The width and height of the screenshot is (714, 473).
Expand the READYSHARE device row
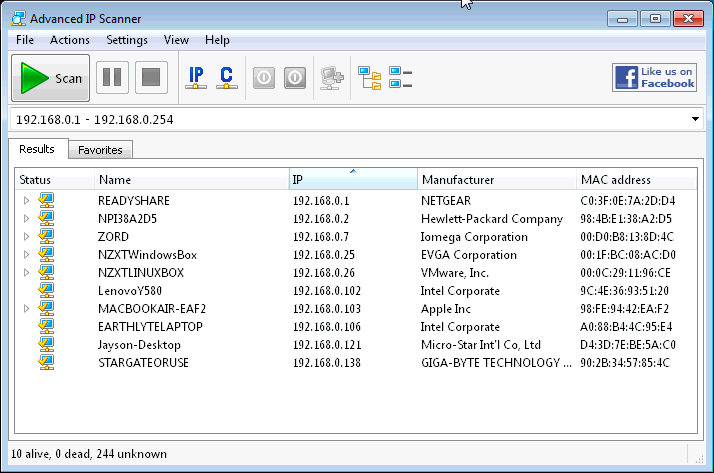point(27,201)
